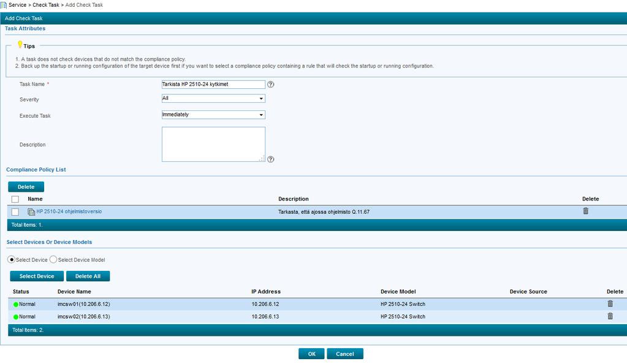627x364 pixels.
Task: Toggle the select-all policy checkbox in header
Action: click(x=15, y=199)
